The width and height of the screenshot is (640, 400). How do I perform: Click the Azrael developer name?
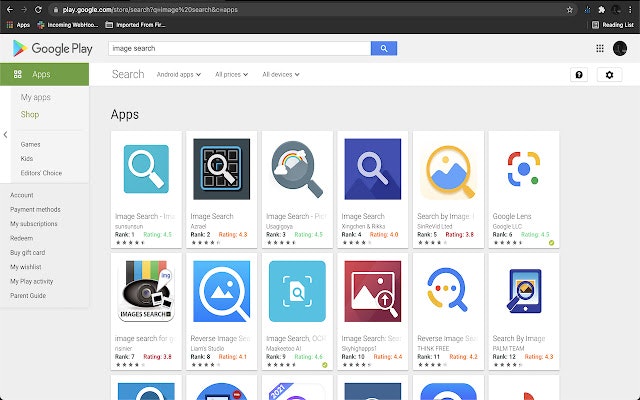[198, 226]
